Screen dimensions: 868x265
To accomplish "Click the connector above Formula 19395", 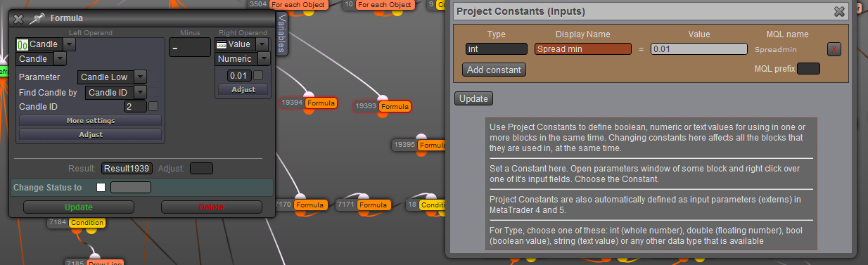I will [421, 137].
